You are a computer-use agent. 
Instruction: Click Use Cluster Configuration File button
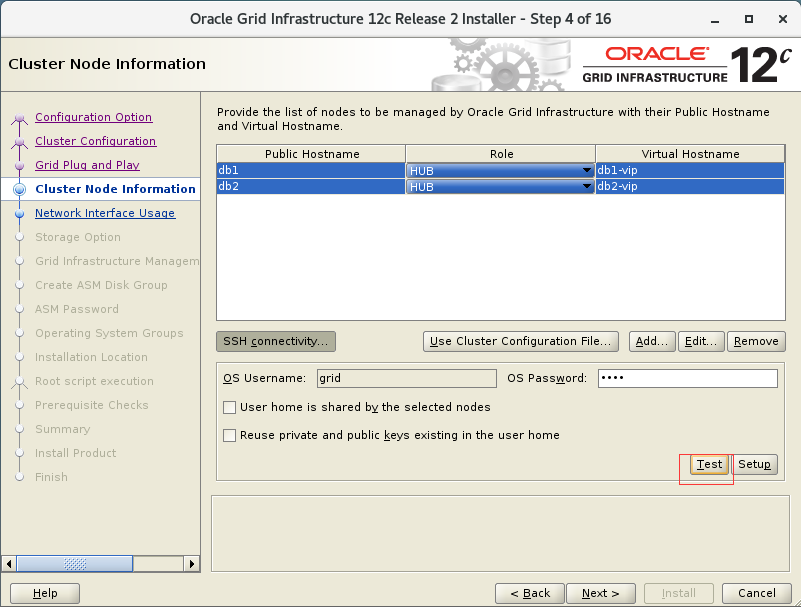(x=521, y=341)
